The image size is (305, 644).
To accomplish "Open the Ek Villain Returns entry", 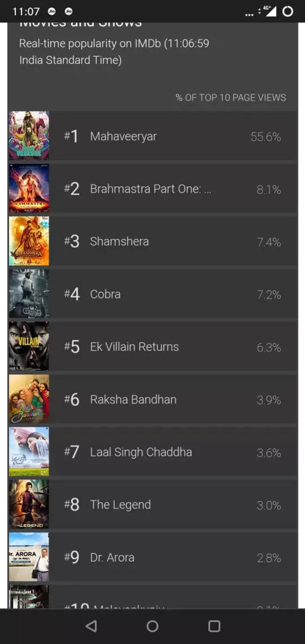I will (152, 346).
